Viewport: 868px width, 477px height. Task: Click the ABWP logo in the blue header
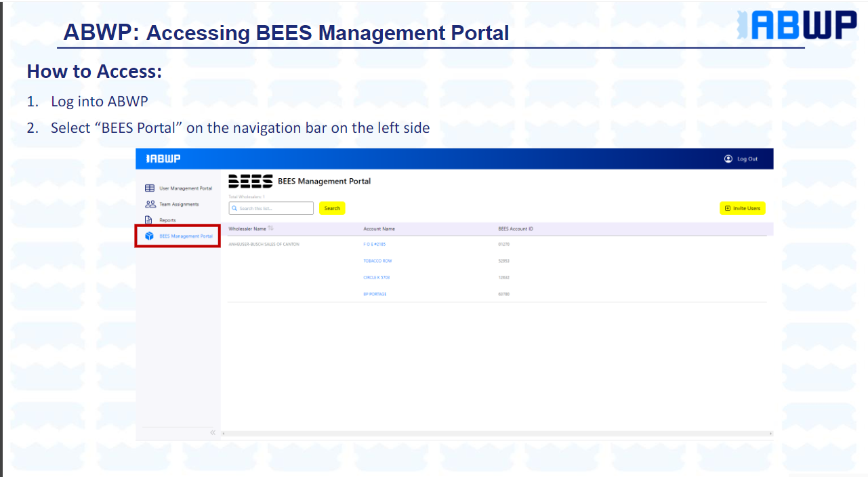click(x=163, y=159)
